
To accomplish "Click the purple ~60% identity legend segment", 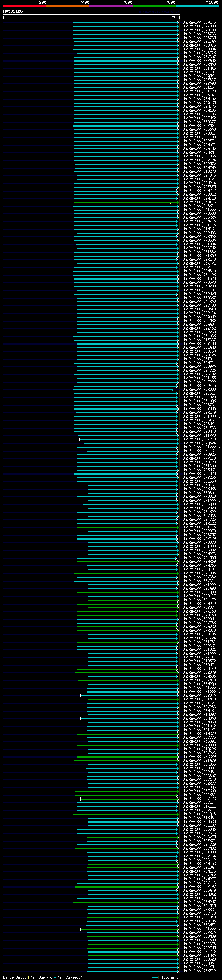I will [111, 6].
